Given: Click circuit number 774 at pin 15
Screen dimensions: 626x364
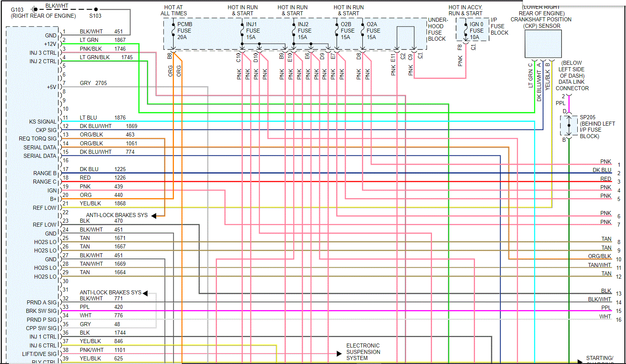Looking at the screenshot, I should tap(130, 152).
